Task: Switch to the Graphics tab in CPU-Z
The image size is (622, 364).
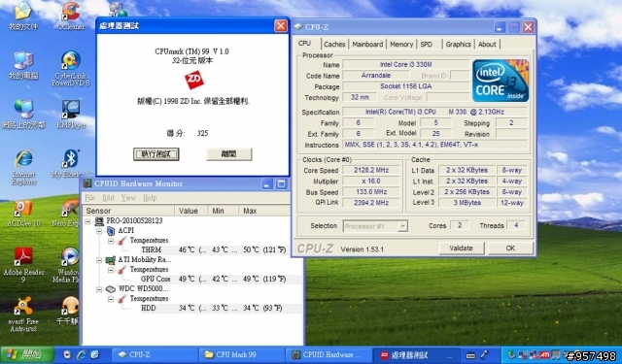Action: [458, 45]
